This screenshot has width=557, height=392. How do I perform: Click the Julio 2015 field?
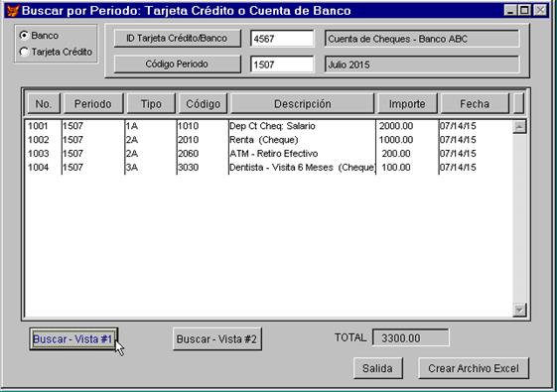pyautogui.click(x=422, y=65)
